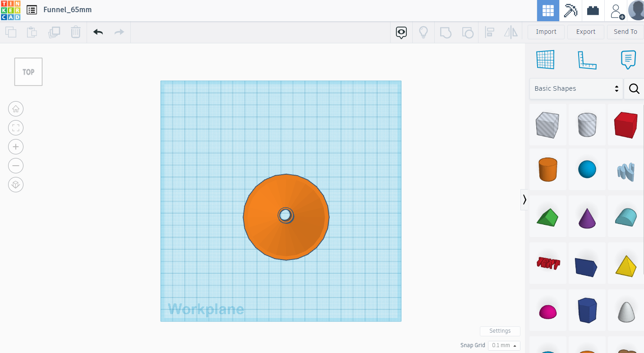Zoom out with the minus button

(16, 166)
